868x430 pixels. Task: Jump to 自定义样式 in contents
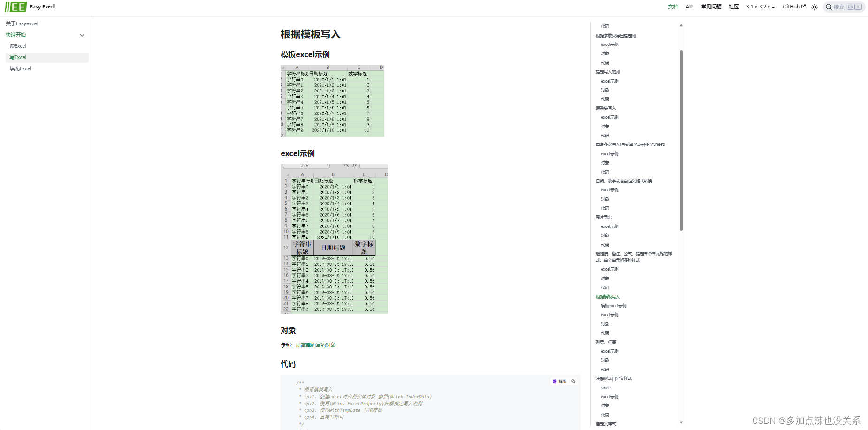click(606, 424)
